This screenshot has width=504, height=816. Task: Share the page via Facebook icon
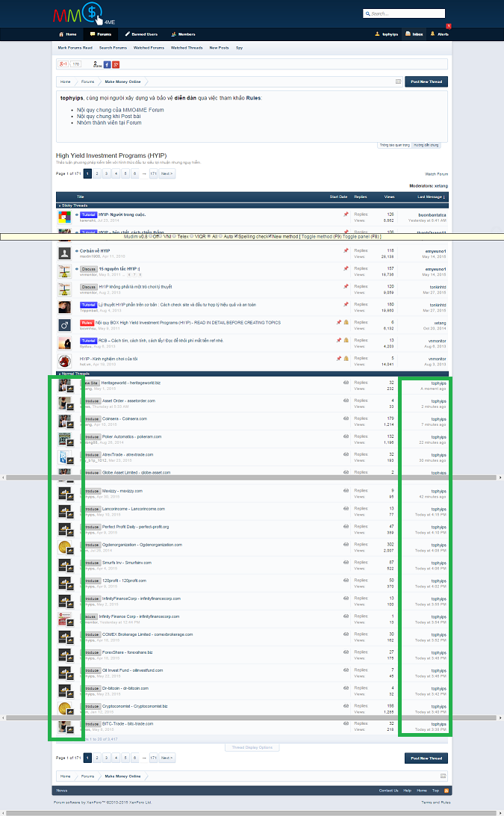(107, 64)
